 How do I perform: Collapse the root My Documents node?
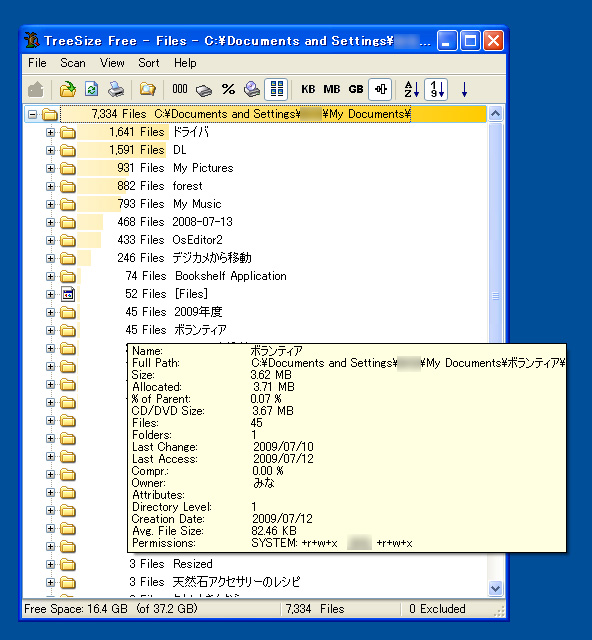(x=32, y=114)
